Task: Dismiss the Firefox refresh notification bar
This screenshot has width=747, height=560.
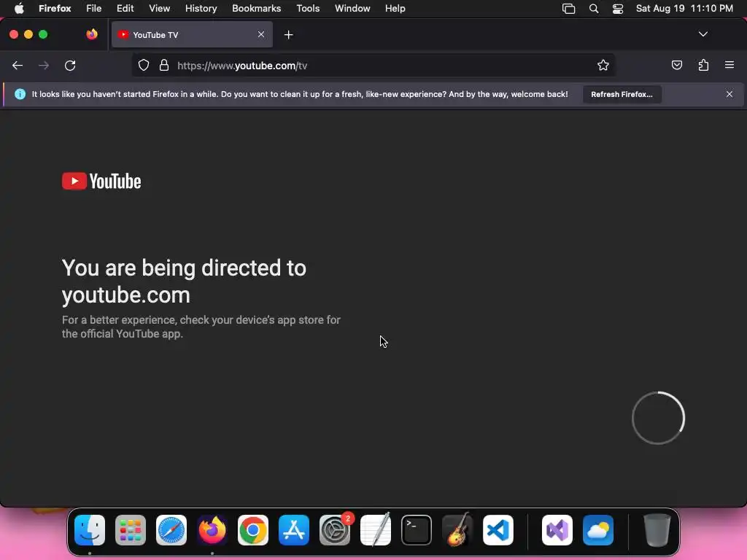Action: (x=729, y=94)
